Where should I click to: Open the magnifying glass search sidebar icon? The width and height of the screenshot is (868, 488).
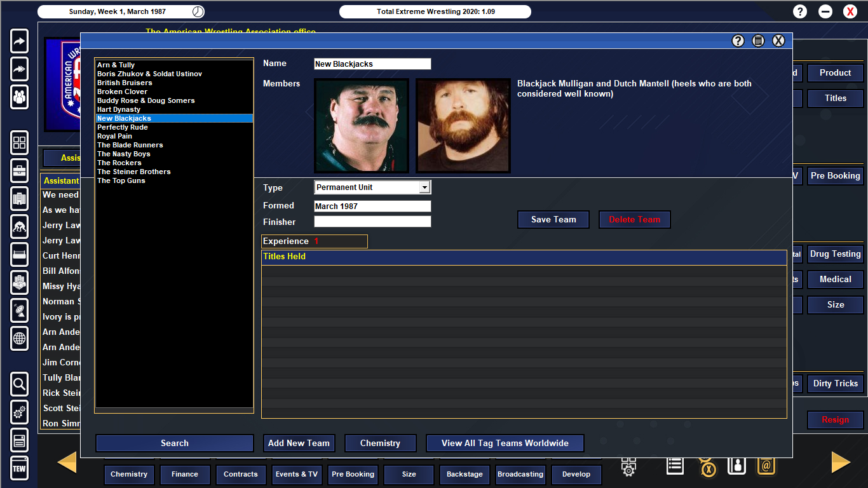(x=20, y=384)
